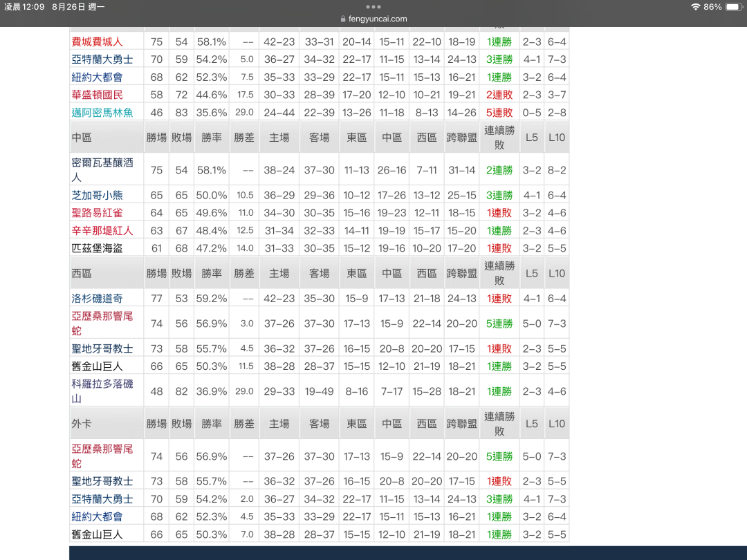The image size is (747, 560).
Task: Click 洛杉磯道奇's 77 wins value
Action: coord(157,299)
